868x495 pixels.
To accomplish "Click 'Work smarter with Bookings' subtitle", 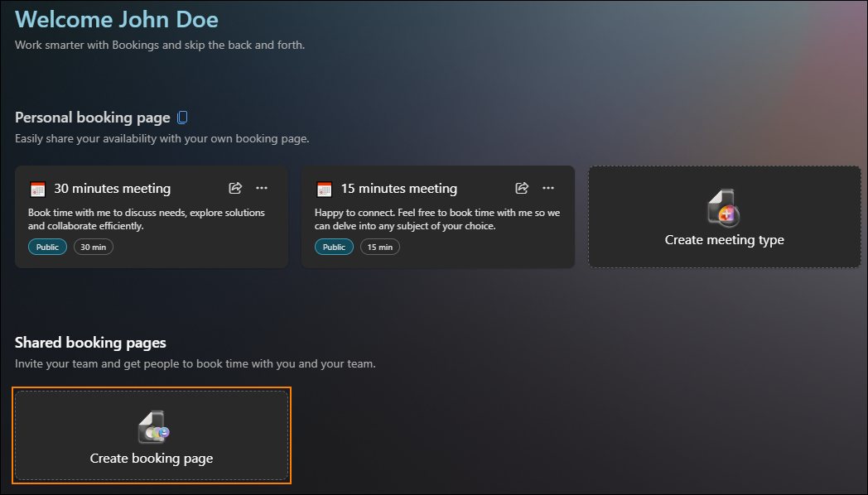I will click(160, 45).
